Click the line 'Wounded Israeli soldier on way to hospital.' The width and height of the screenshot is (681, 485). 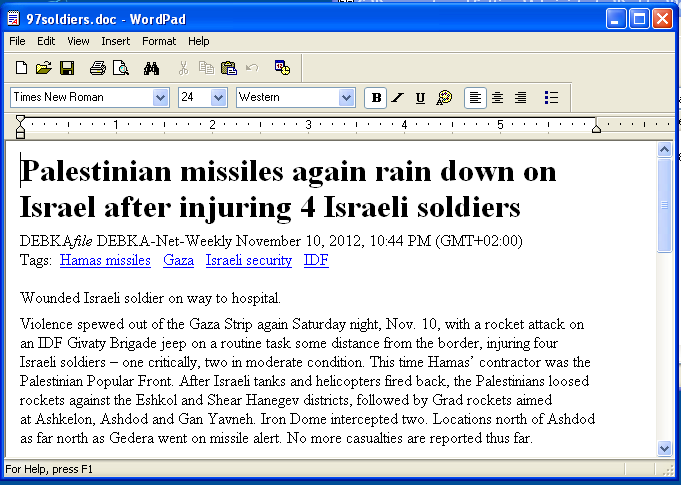click(x=150, y=298)
